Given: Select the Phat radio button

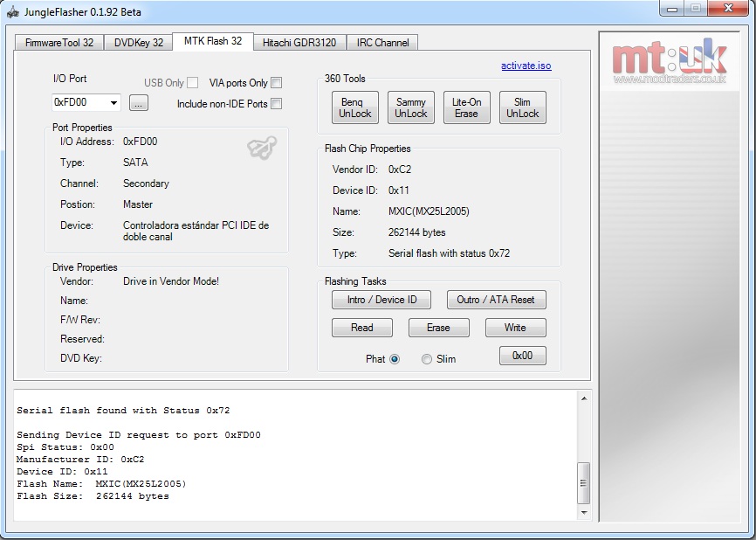Looking at the screenshot, I should click(x=395, y=359).
